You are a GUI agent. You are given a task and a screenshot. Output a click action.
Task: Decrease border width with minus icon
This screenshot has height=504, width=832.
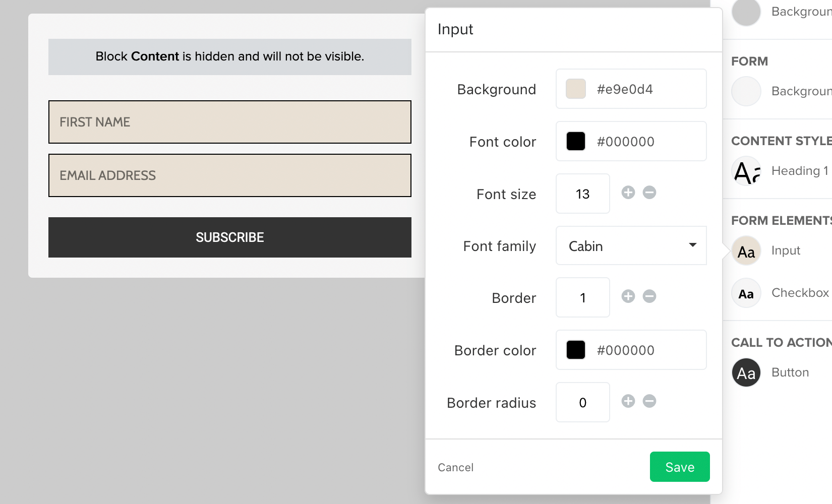click(649, 296)
